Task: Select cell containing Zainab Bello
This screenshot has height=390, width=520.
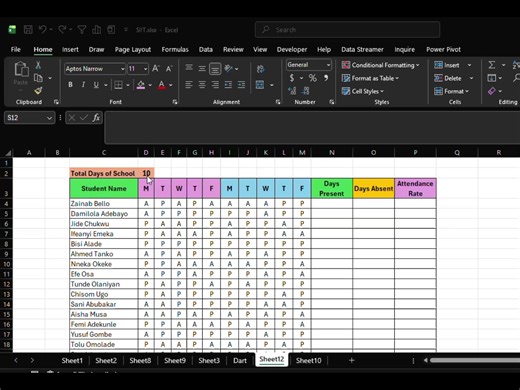Action: coord(104,203)
